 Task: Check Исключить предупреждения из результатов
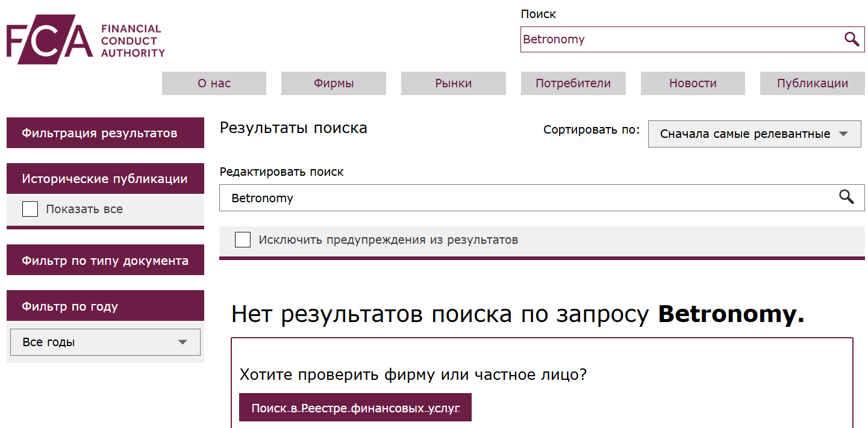coord(243,240)
